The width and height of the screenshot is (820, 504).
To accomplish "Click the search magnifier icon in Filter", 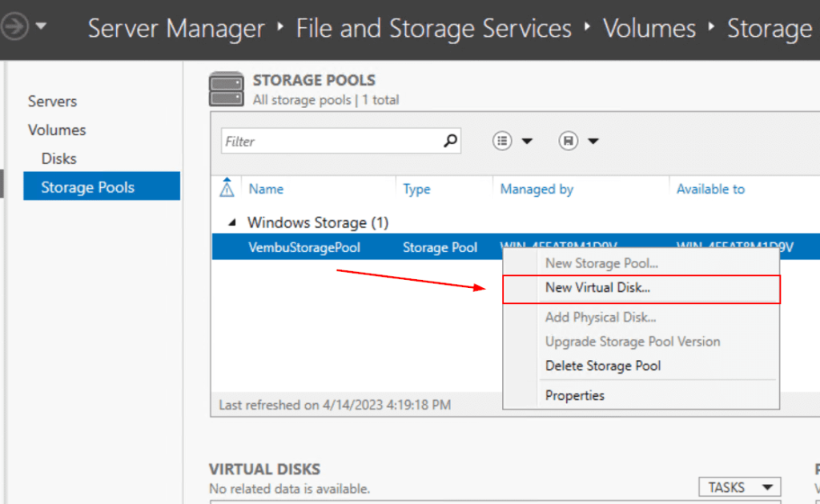I will [x=451, y=141].
